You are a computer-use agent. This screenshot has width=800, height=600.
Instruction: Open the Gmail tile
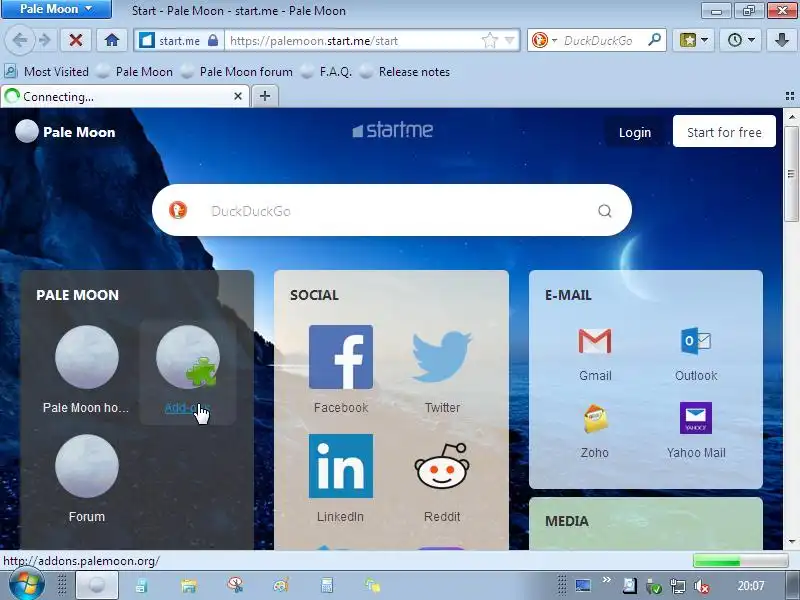[595, 355]
